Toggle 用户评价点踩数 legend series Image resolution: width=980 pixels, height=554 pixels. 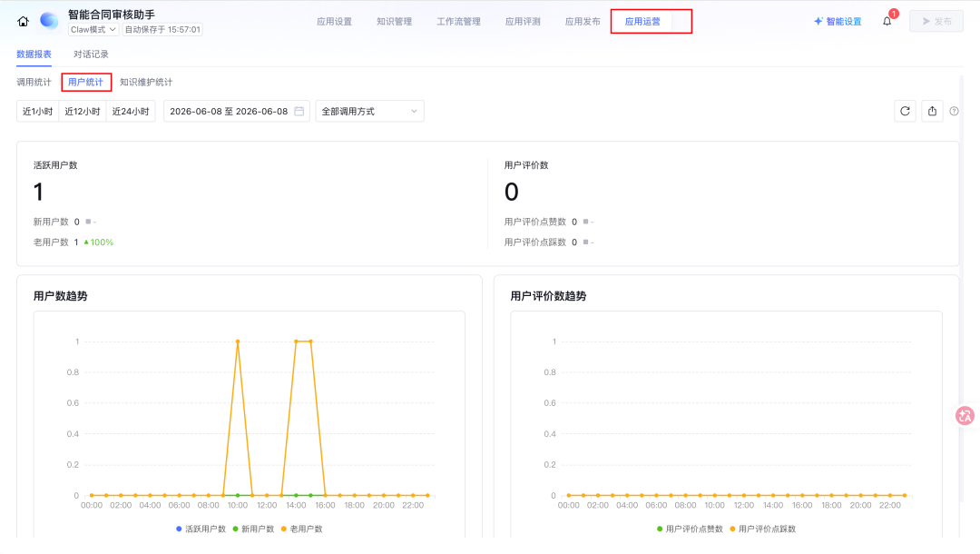tap(762, 529)
